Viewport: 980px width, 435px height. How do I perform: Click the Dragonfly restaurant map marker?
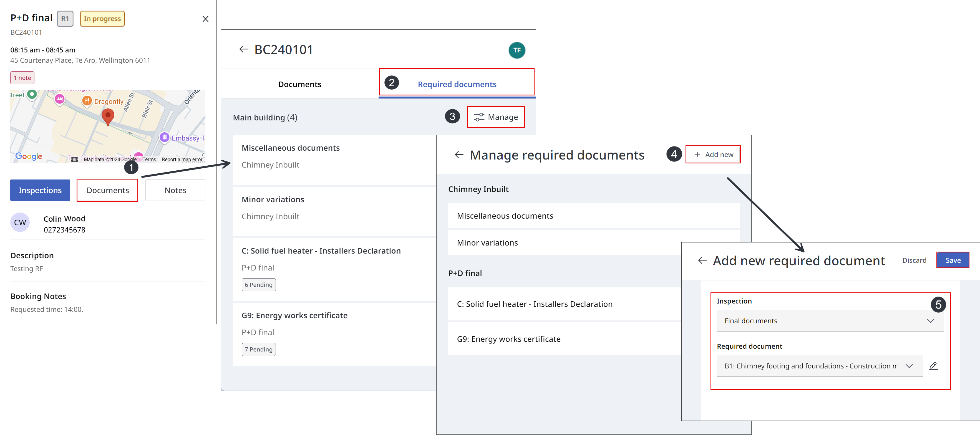[87, 101]
